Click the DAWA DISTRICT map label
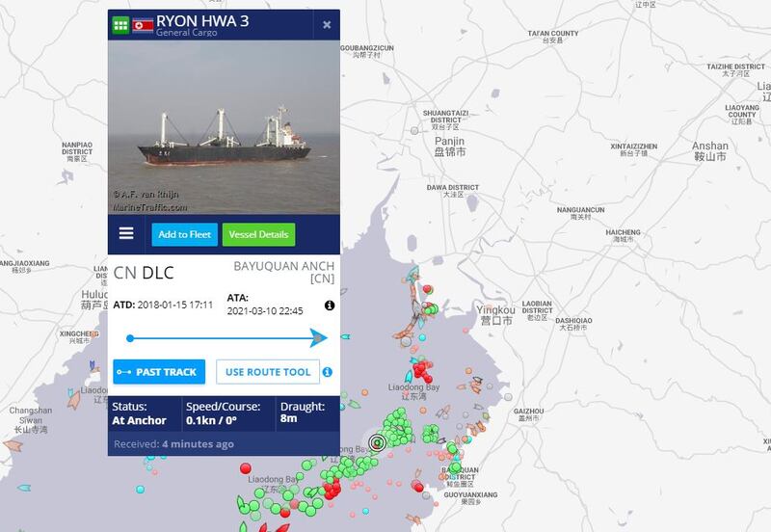771x532 pixels. point(452,191)
